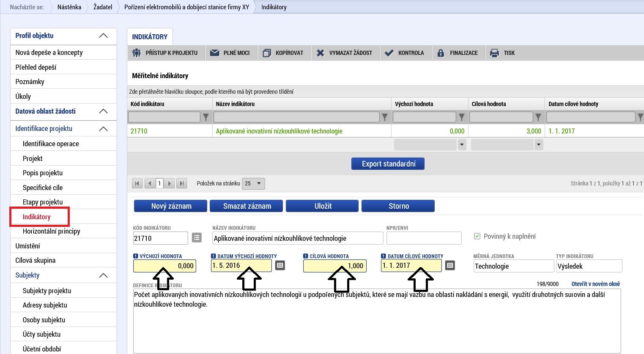Open calendar picker for Datum cílové hodnoty

[450, 265]
